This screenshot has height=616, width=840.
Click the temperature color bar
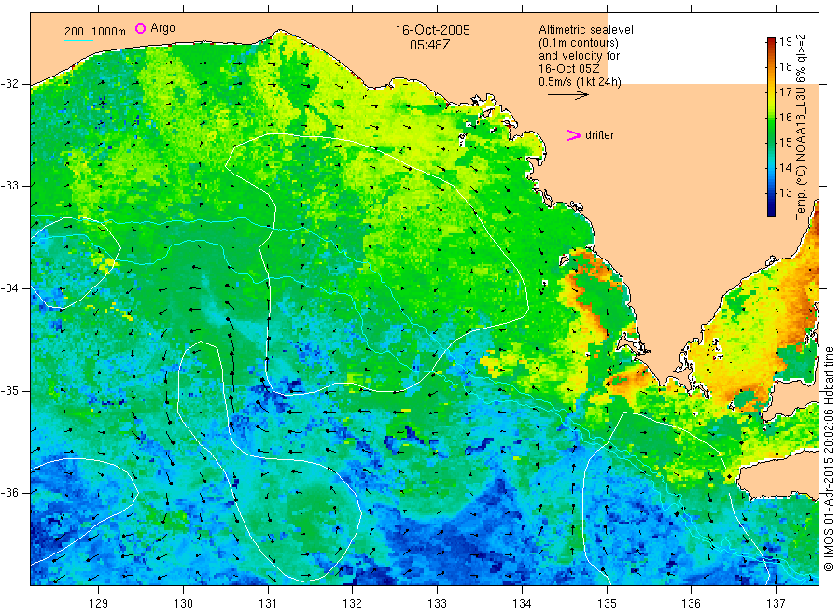point(771,126)
